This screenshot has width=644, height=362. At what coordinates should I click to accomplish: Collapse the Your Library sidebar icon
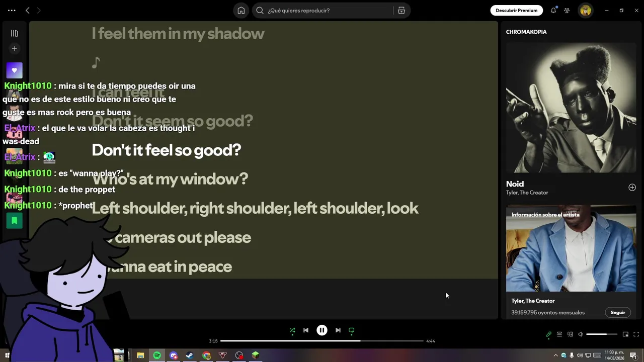pyautogui.click(x=14, y=33)
